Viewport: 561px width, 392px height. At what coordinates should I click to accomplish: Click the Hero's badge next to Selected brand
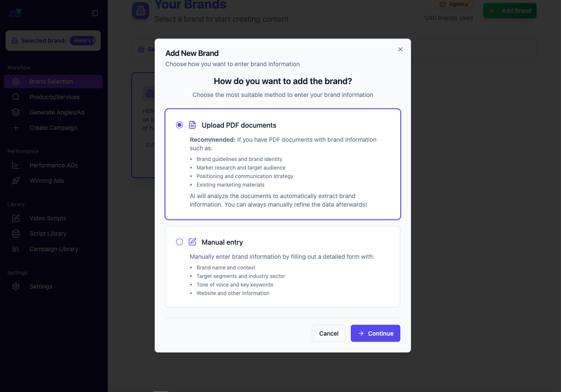click(83, 40)
